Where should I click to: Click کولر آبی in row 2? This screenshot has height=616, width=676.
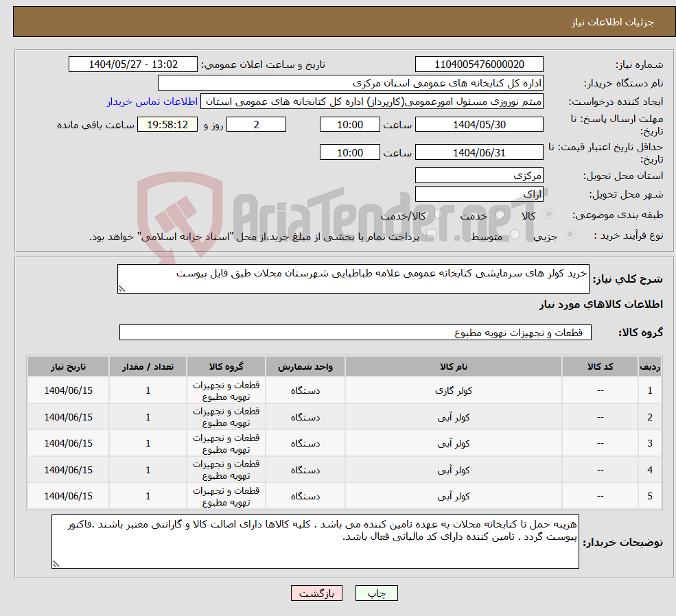point(454,418)
